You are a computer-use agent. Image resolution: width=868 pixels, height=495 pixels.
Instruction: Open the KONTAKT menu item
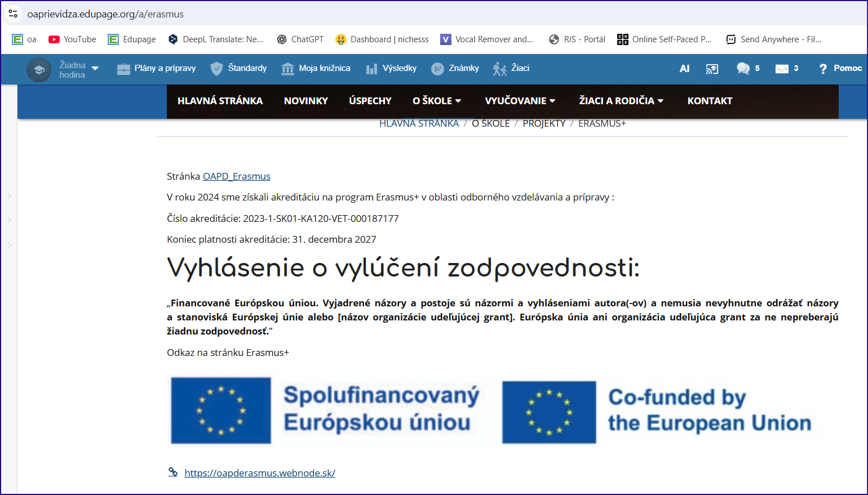[x=710, y=101]
